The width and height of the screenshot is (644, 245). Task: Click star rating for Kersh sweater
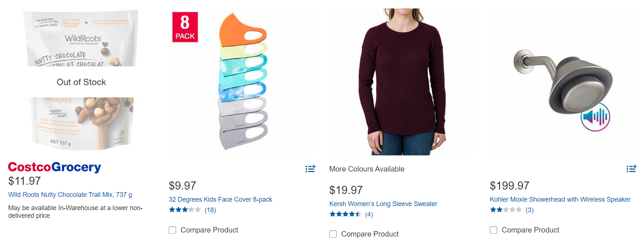(x=345, y=215)
